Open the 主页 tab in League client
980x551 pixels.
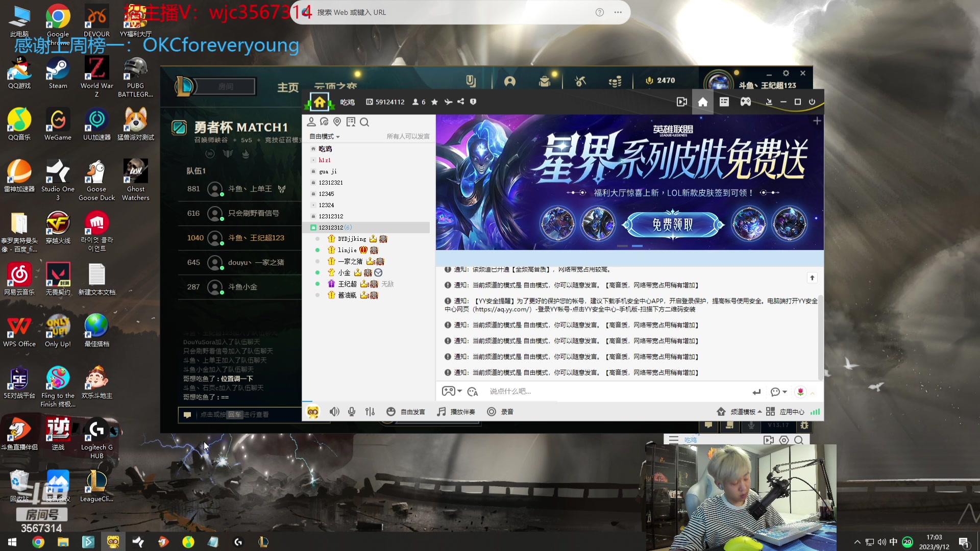tap(288, 87)
